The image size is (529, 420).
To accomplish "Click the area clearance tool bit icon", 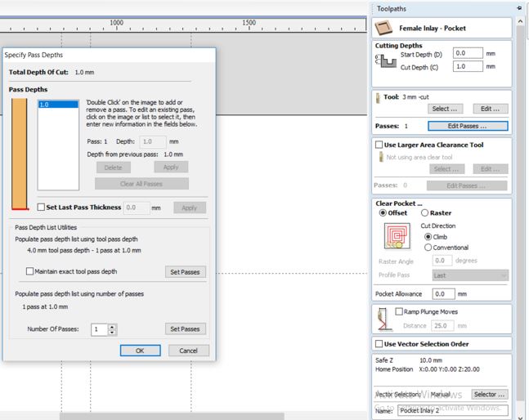I will coord(381,157).
